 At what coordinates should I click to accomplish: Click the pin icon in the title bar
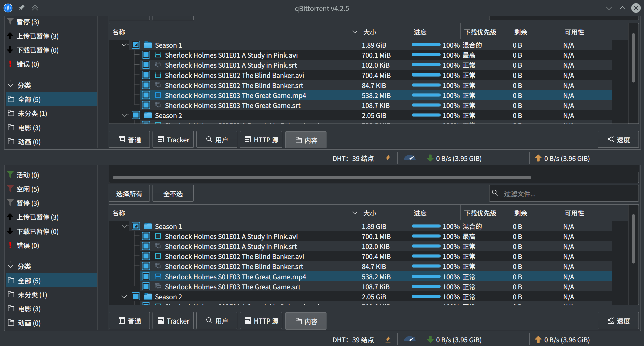pyautogui.click(x=21, y=8)
